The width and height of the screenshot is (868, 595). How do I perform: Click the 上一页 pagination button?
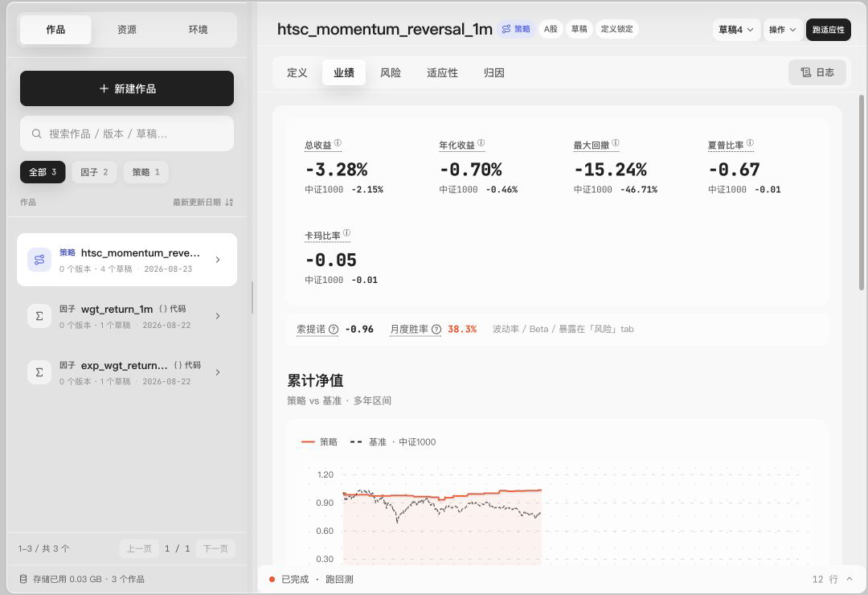[x=139, y=548]
